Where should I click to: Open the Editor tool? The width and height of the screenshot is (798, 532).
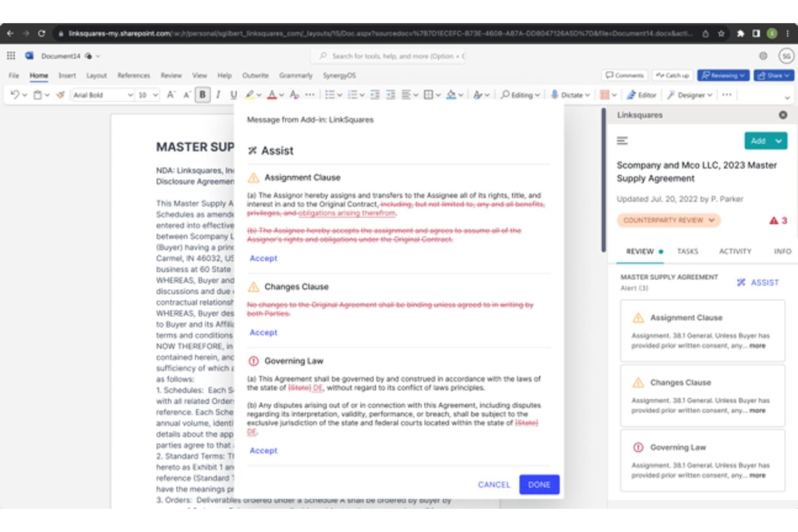[x=642, y=95]
